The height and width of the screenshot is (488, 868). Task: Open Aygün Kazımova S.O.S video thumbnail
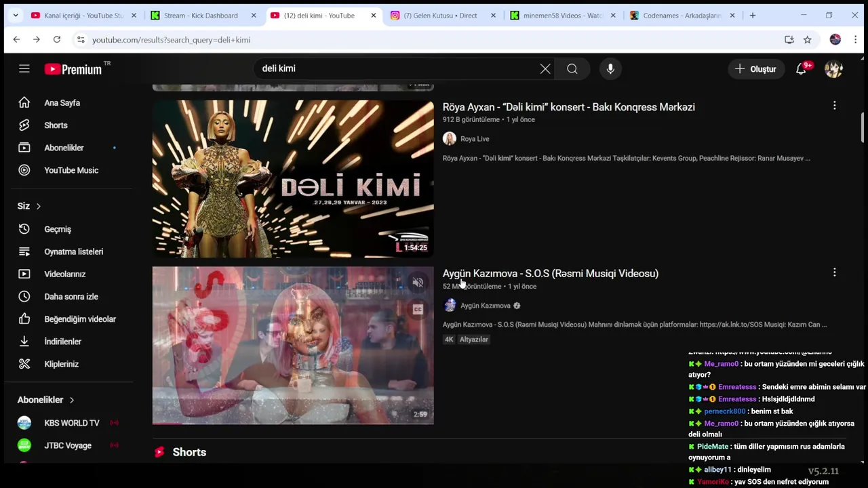293,346
